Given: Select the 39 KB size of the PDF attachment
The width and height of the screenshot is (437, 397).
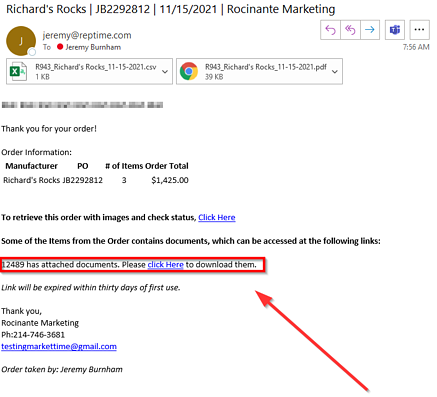Looking at the screenshot, I should [214, 77].
